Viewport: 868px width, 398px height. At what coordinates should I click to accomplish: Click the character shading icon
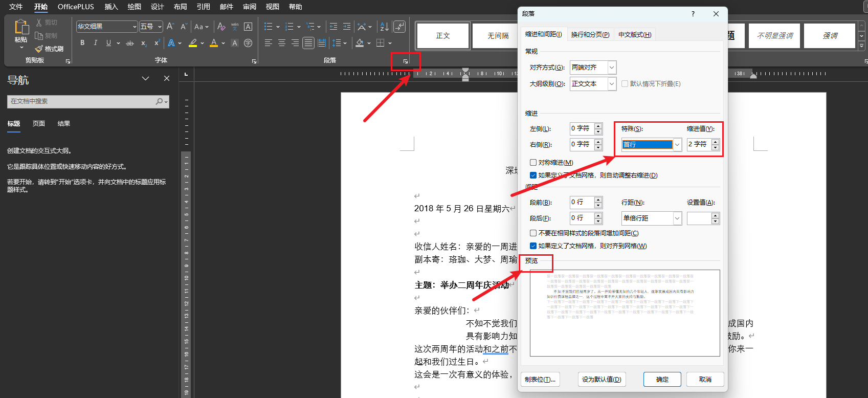pyautogui.click(x=235, y=43)
